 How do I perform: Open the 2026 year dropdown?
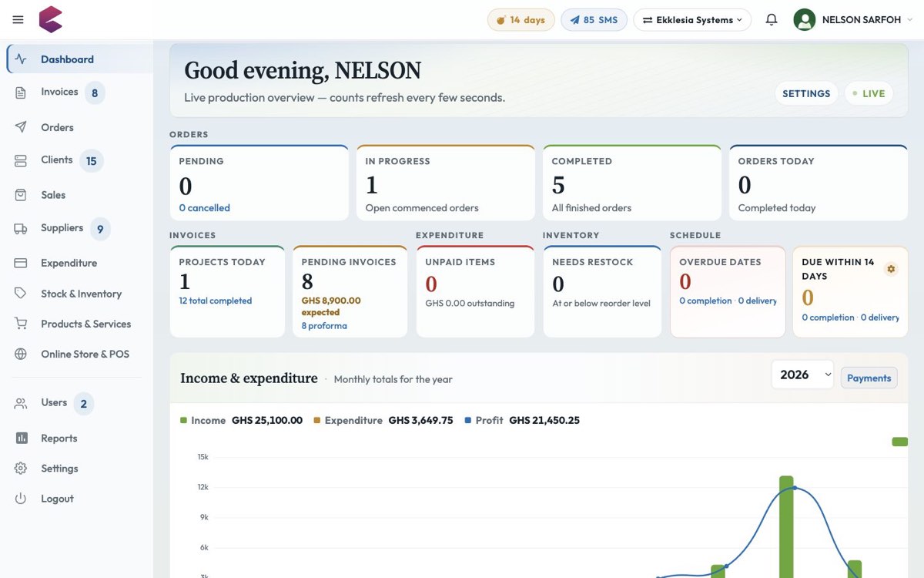tap(802, 375)
